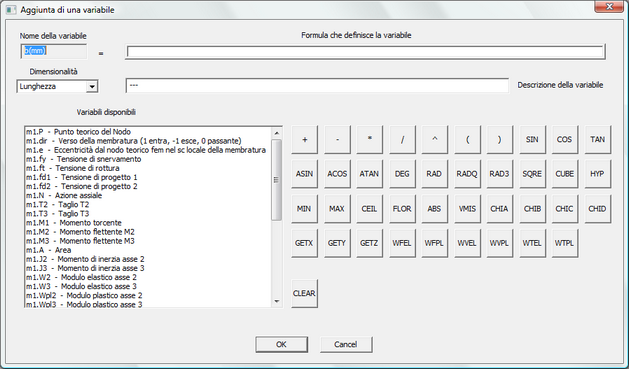629x369 pixels.
Task: Select 'm1.M1 - Momento torcente'
Action: point(148,223)
